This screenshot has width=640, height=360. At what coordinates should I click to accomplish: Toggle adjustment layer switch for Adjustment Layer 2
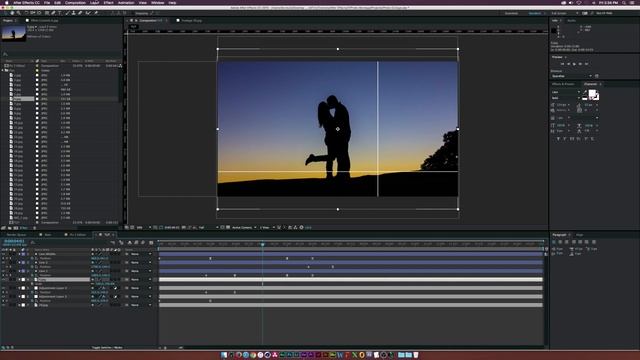116,288
